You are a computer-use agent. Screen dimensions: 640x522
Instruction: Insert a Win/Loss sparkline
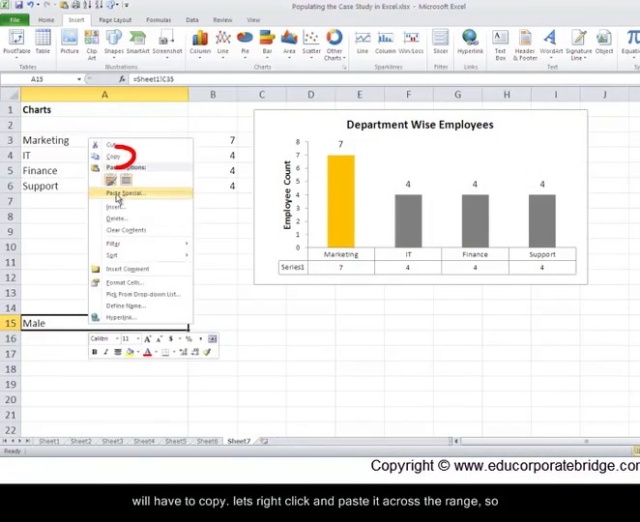pos(411,42)
